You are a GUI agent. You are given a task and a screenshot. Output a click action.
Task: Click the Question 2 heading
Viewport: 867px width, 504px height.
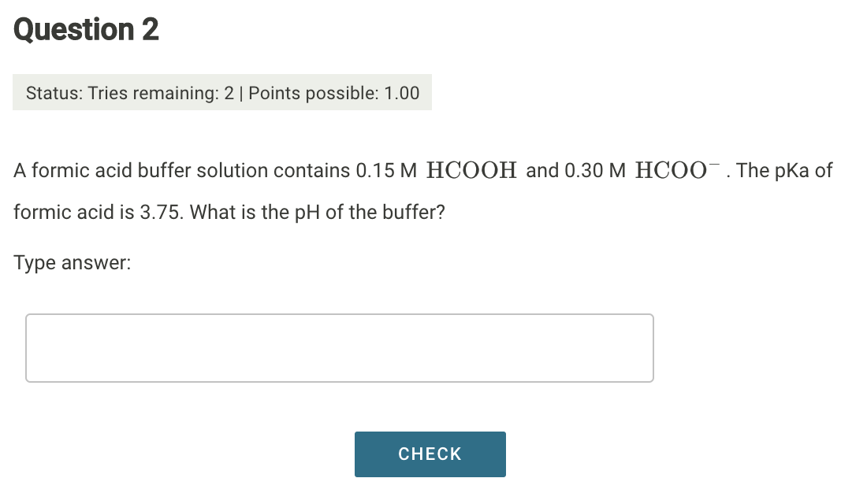point(87,30)
